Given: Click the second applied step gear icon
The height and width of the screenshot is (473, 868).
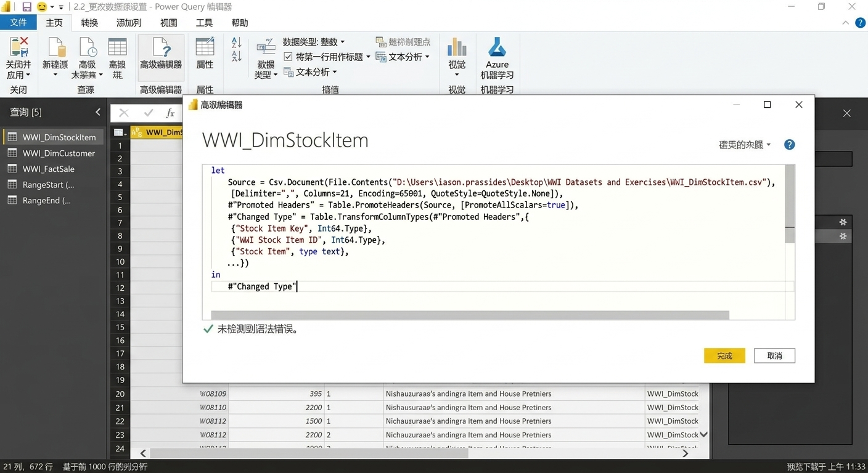Looking at the screenshot, I should coord(843,236).
